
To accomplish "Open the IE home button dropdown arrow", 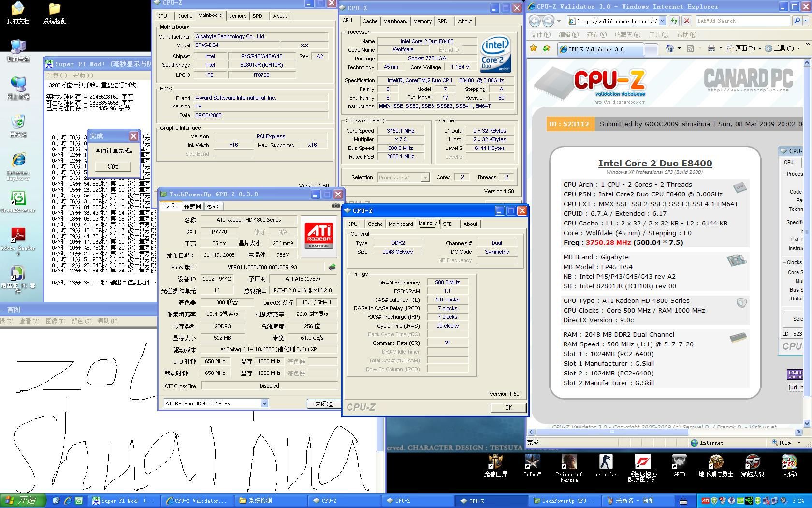I will [679, 48].
